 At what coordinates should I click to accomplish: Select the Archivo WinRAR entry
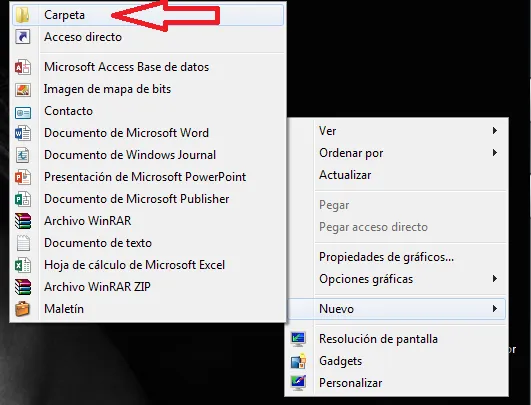coord(148,221)
